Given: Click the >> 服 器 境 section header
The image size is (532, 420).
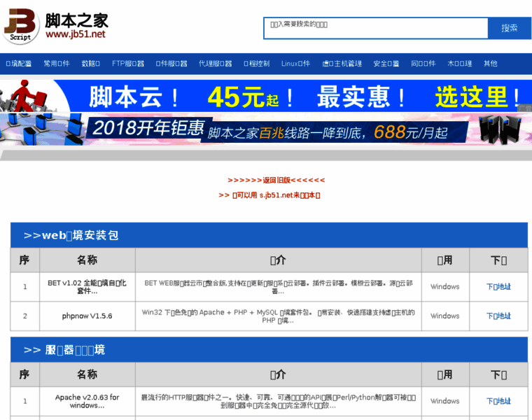Looking at the screenshot, I should tap(269, 349).
